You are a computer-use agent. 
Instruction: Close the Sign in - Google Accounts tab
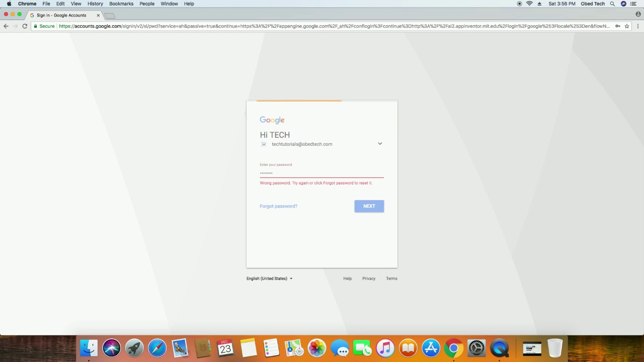pos(98,15)
